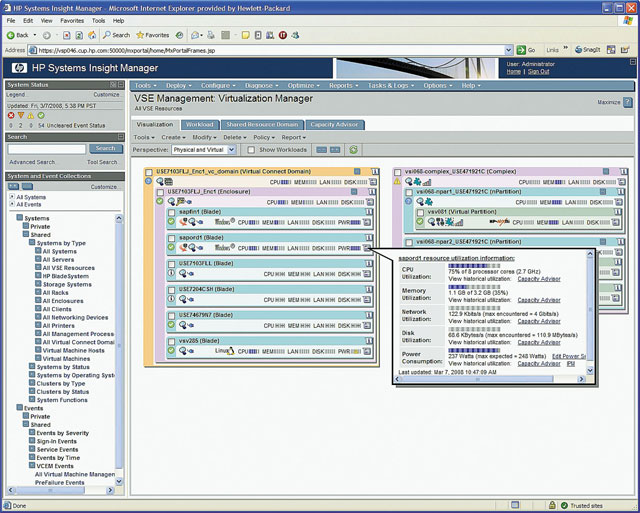The image size is (640, 513).
Task: Open the Policy dropdown menu
Action: 264,137
